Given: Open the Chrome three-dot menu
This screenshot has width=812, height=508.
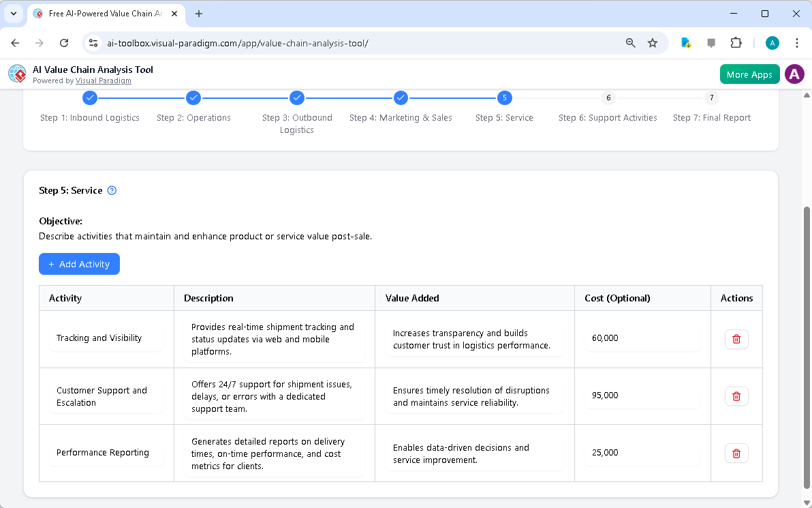Looking at the screenshot, I should point(797,42).
